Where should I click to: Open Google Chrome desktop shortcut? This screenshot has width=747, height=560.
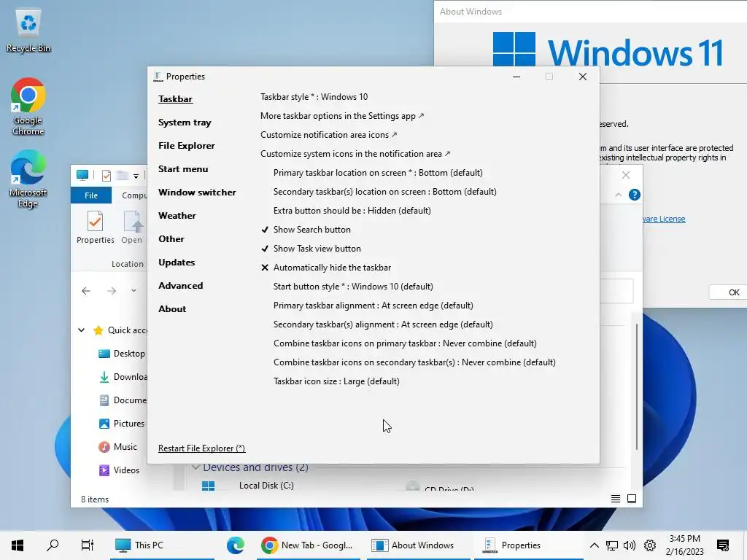pyautogui.click(x=28, y=106)
